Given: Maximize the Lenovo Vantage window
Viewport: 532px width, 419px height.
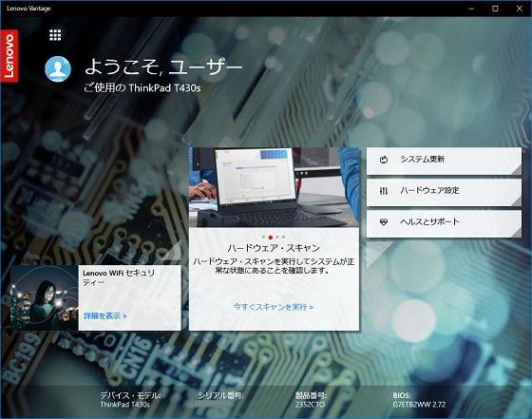Looking at the screenshot, I should (x=495, y=9).
